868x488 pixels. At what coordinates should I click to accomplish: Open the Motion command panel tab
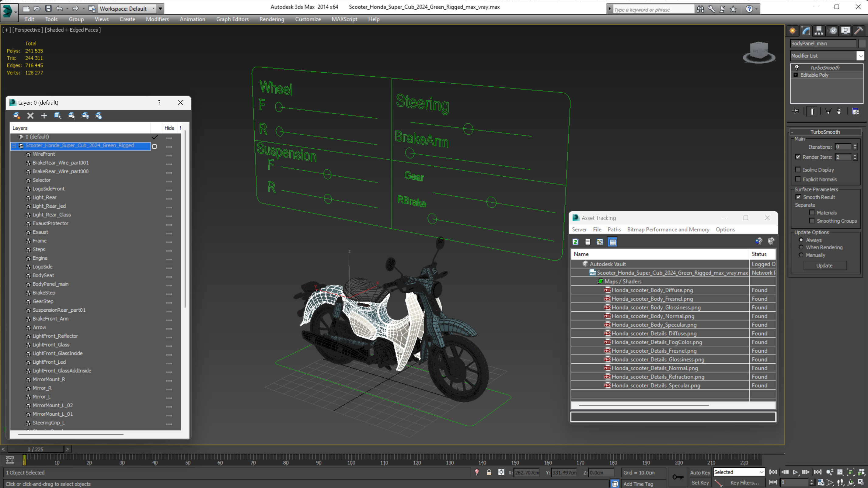[x=833, y=31]
